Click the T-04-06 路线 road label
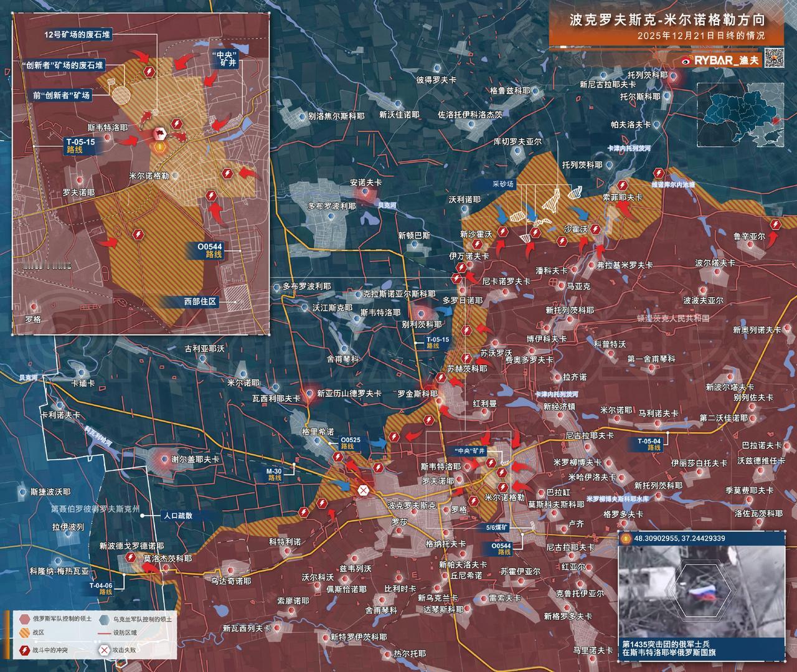Screen dimensions: 797x672 click(100, 589)
